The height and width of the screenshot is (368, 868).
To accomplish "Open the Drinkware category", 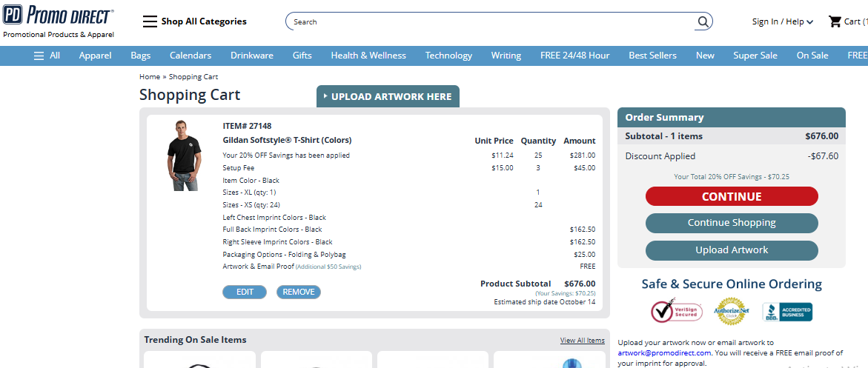I will pos(252,56).
